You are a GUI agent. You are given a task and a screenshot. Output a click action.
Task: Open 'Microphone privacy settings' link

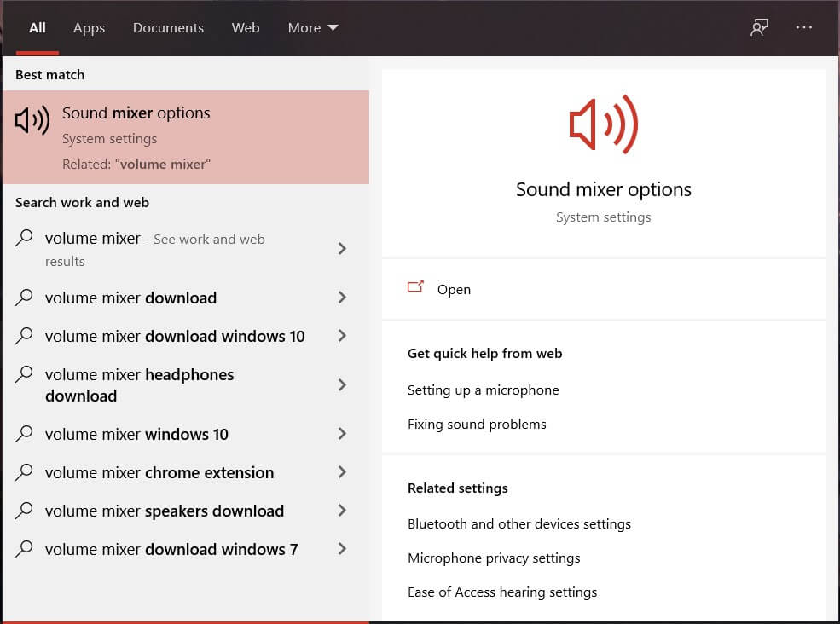pyautogui.click(x=494, y=558)
